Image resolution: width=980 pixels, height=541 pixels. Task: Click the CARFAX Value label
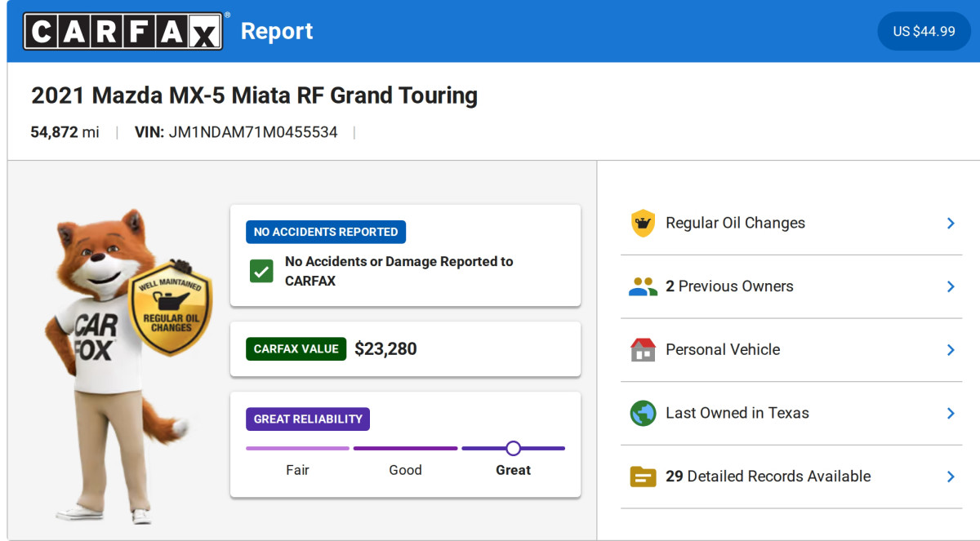pyautogui.click(x=296, y=349)
